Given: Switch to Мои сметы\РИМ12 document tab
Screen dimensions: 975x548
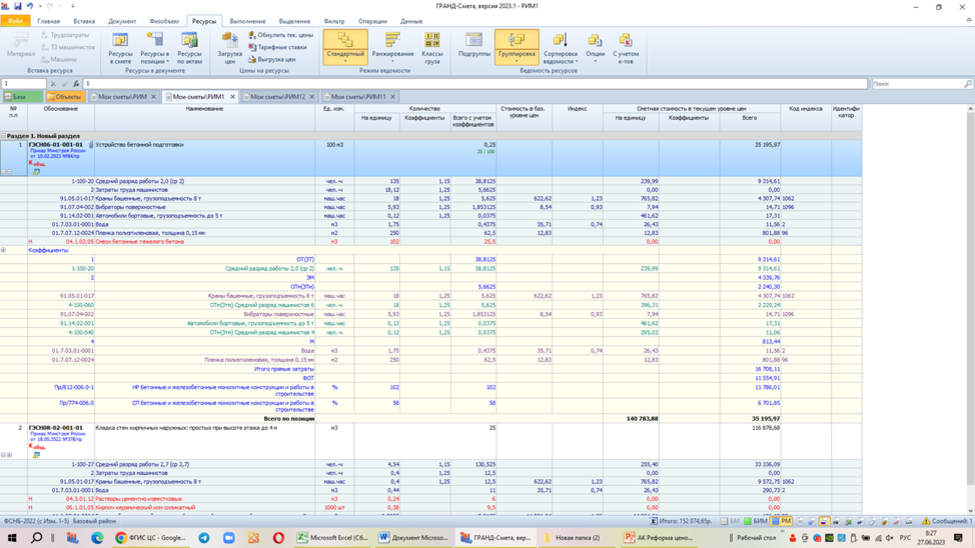Looking at the screenshot, I should point(277,96).
